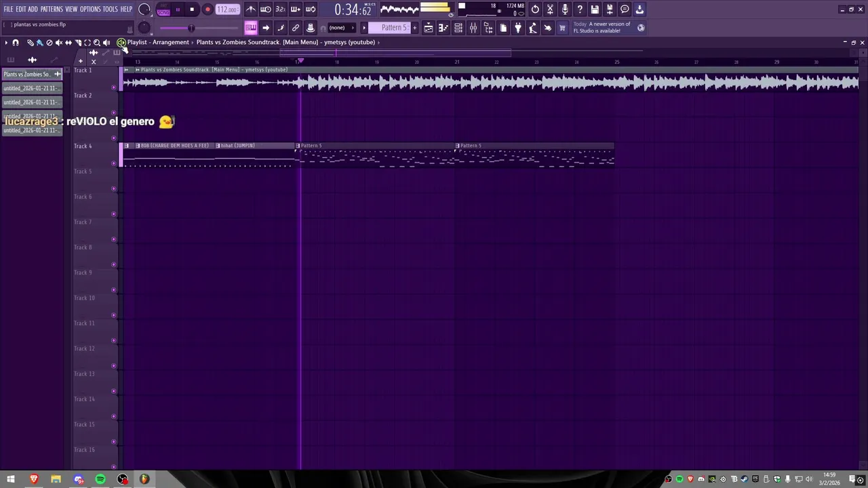The height and width of the screenshot is (488, 868).
Task: Click the Stop playback button
Action: click(x=192, y=9)
